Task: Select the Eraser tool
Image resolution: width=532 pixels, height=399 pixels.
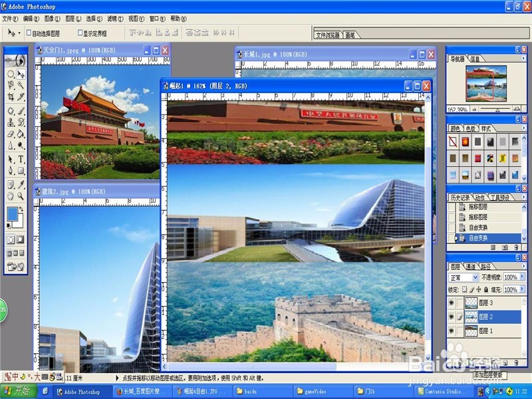Action: 11,134
